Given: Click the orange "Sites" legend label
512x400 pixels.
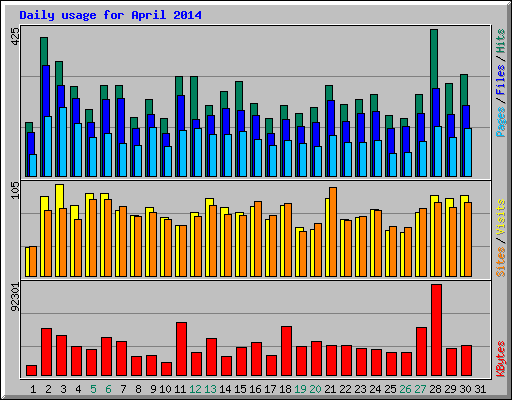Looking at the screenshot, I should [x=500, y=262].
